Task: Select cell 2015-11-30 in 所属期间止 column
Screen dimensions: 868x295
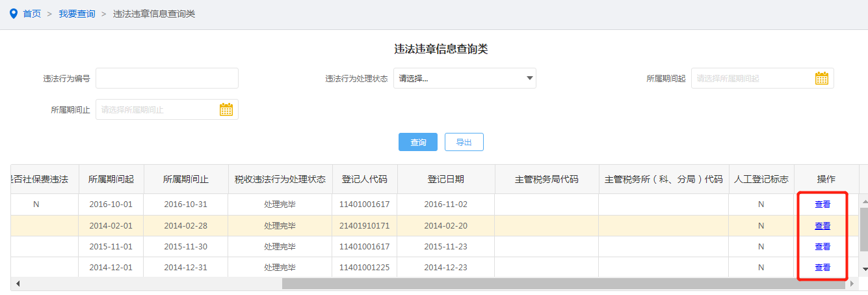Action: [x=186, y=247]
